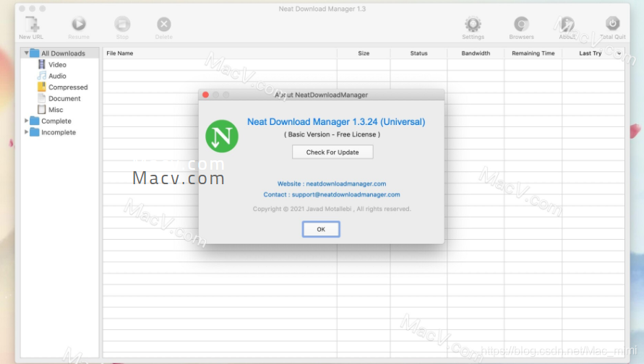
Task: Select the Compressed tree label
Action: [x=68, y=87]
